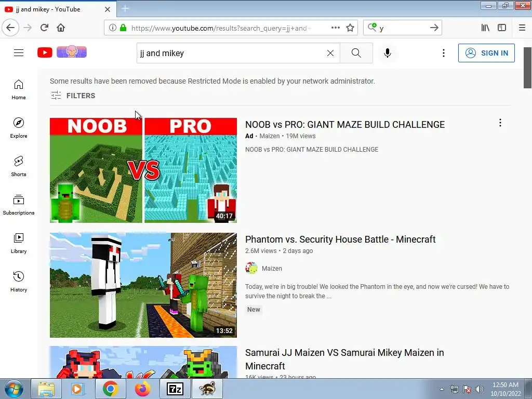Click the browser forward arrow
This screenshot has width=532, height=399.
pyautogui.click(x=28, y=28)
